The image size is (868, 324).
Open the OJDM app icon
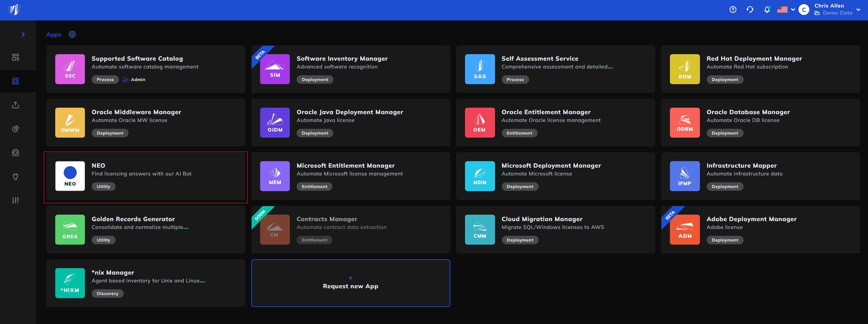click(275, 123)
